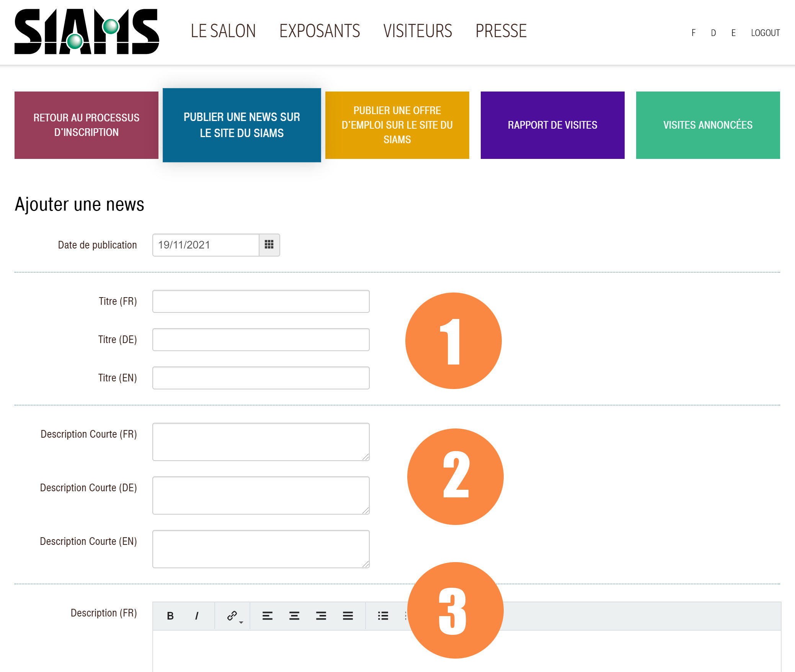Open Visites annoncées tile
Viewport: 795px width, 672px height.
tap(708, 125)
